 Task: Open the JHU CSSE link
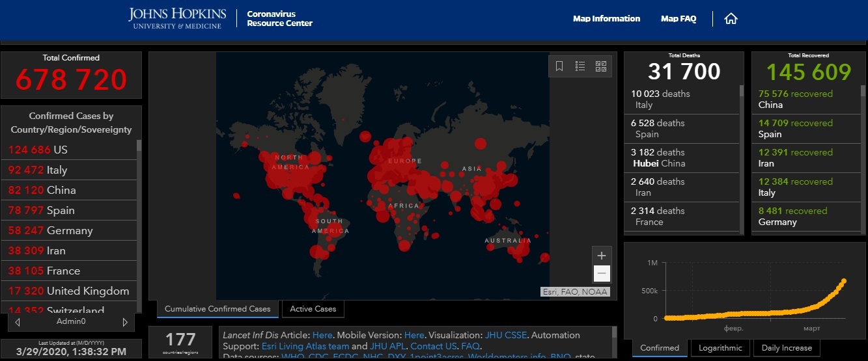pos(506,335)
